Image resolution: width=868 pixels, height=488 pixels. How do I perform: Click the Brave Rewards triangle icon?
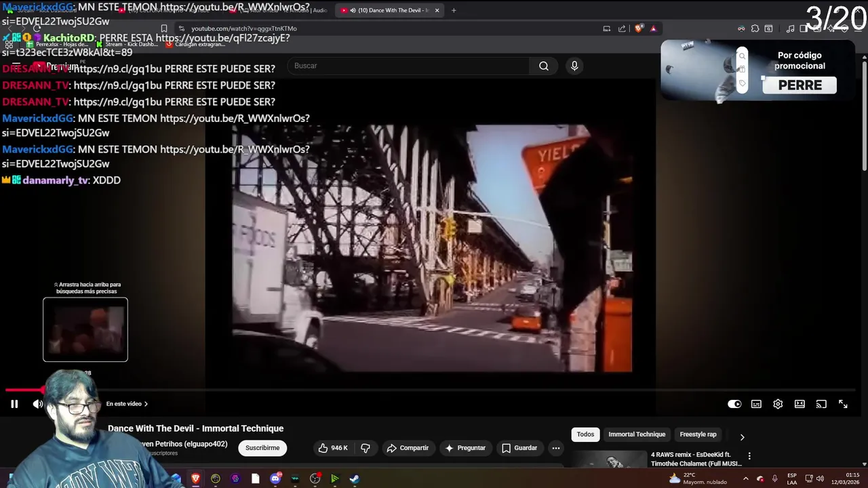pyautogui.click(x=653, y=28)
